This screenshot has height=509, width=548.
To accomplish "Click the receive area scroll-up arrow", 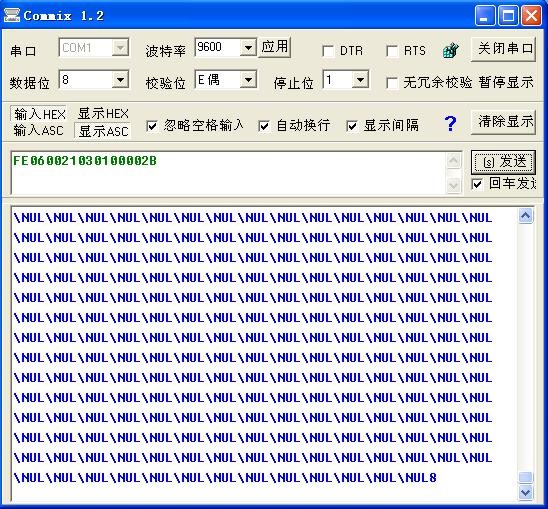I will [x=526, y=216].
